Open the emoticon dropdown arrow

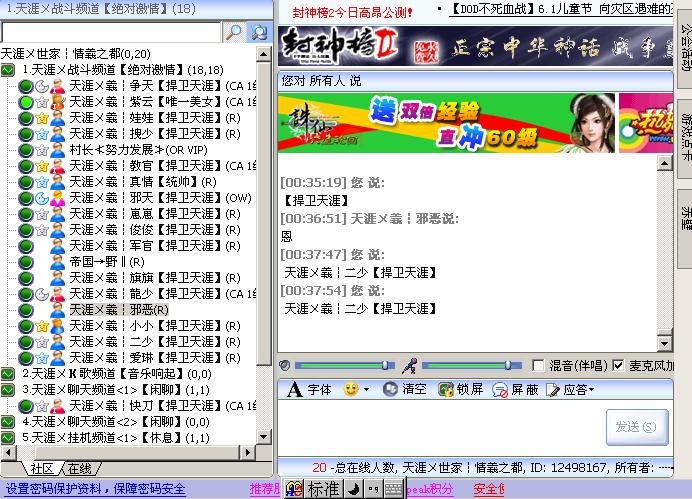point(366,390)
